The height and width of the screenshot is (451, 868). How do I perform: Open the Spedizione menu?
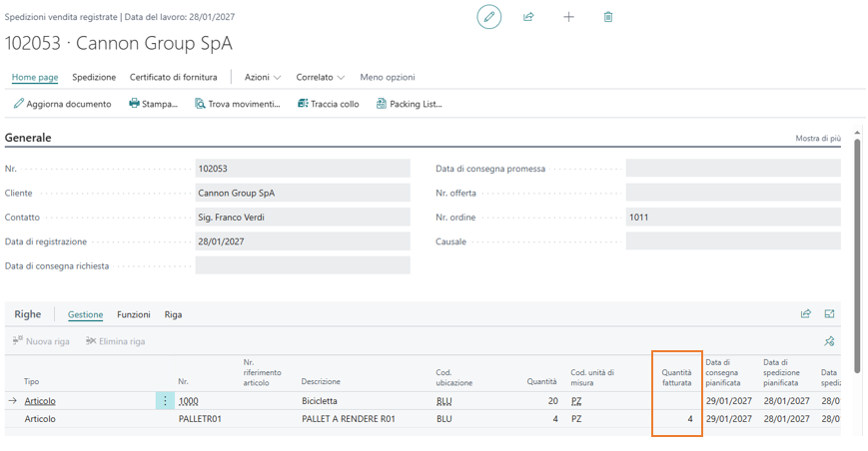click(x=94, y=78)
